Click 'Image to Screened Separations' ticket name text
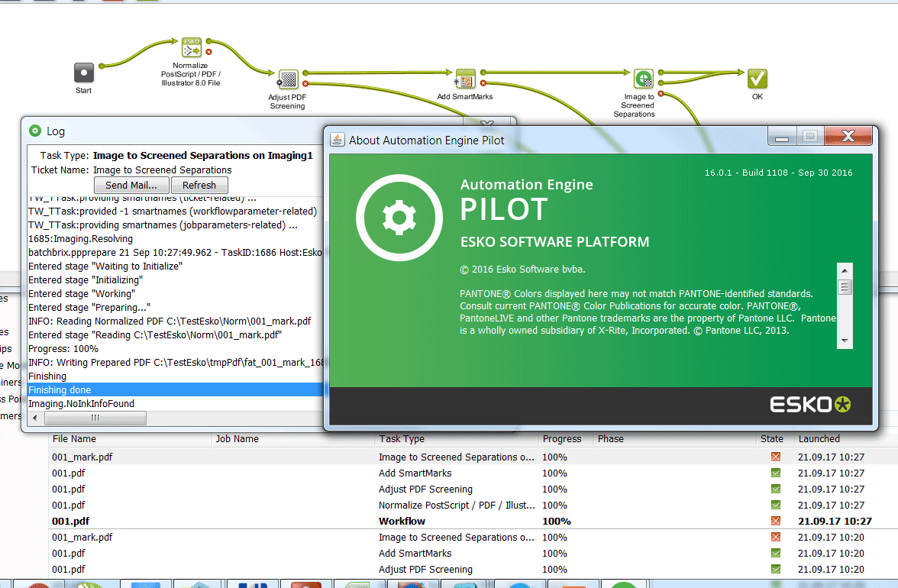 click(162, 170)
